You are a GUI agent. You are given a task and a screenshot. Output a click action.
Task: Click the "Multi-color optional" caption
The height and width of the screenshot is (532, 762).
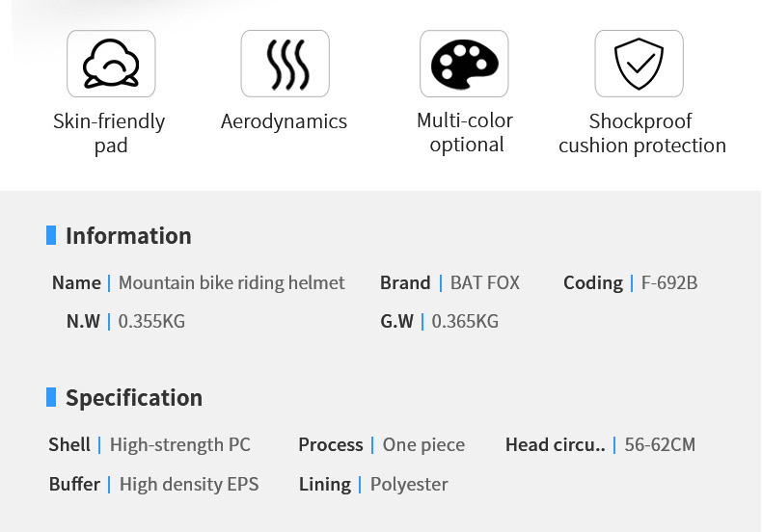(x=465, y=132)
